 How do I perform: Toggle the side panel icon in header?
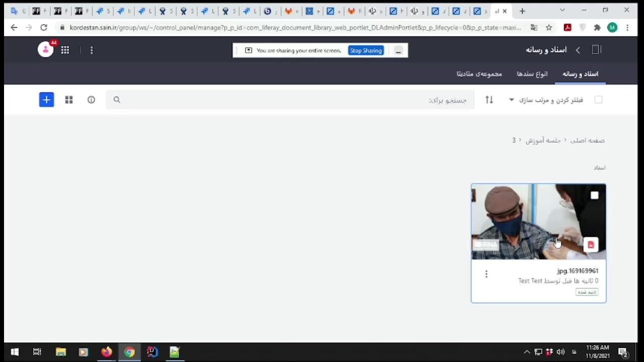pyautogui.click(x=596, y=49)
